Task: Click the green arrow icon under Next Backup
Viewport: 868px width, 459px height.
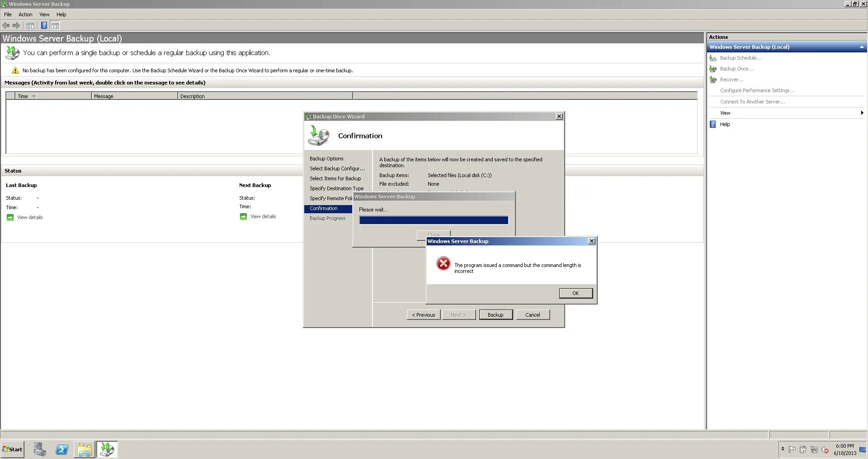Action: click(243, 216)
